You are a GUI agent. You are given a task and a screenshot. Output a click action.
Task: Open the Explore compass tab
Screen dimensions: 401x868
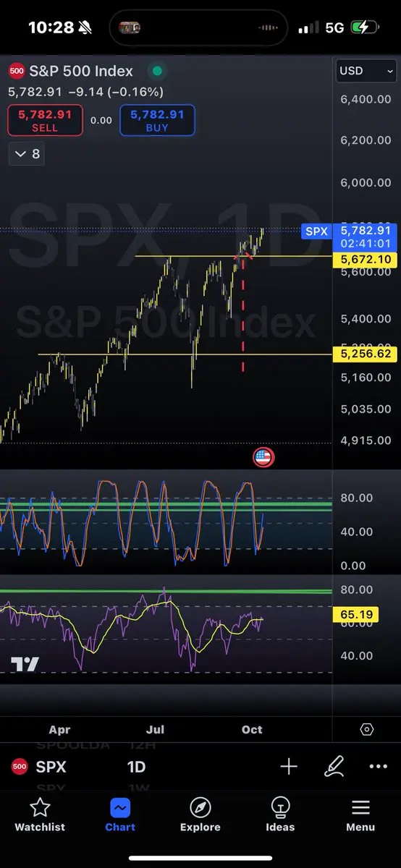pyautogui.click(x=200, y=814)
